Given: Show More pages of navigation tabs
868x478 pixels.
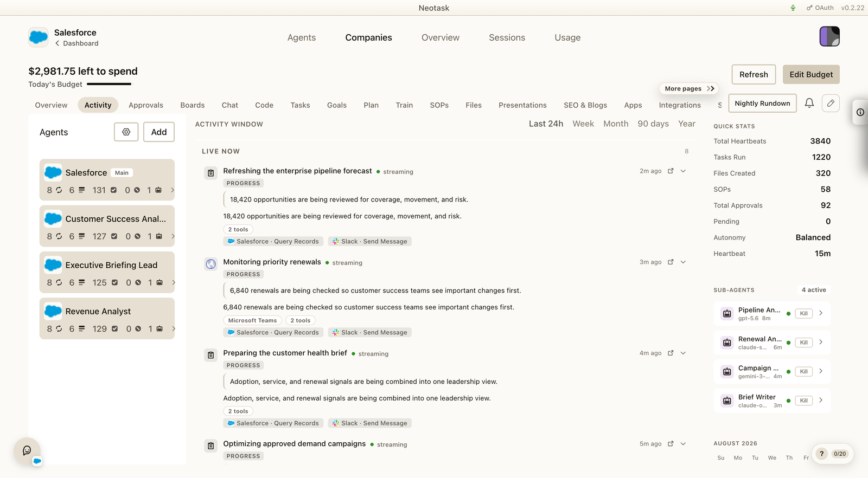Looking at the screenshot, I should point(689,88).
